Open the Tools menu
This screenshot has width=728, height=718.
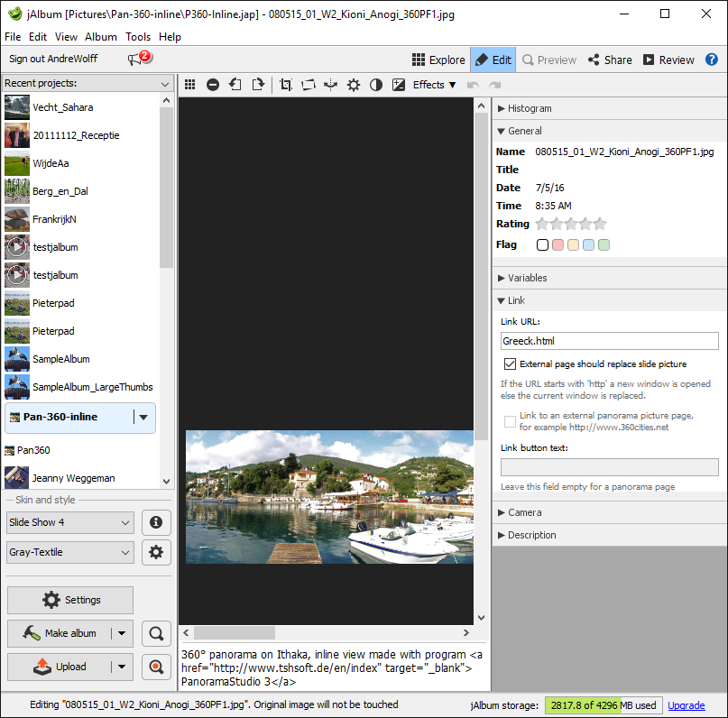click(x=138, y=37)
